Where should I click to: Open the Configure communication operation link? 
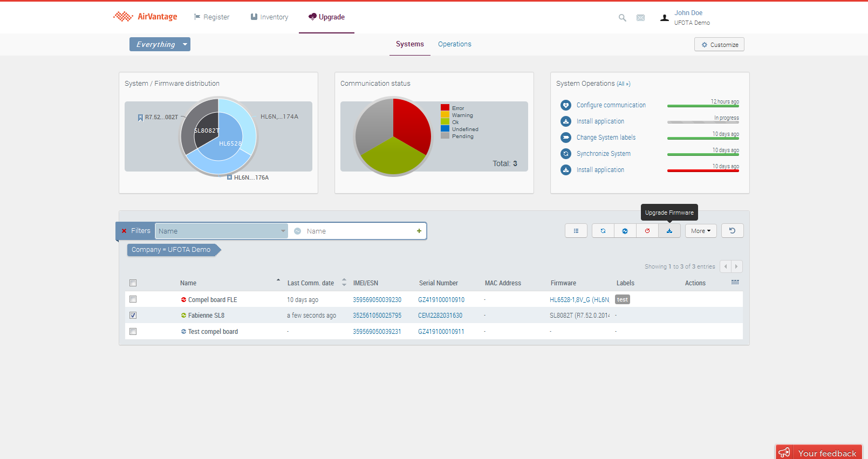click(611, 105)
